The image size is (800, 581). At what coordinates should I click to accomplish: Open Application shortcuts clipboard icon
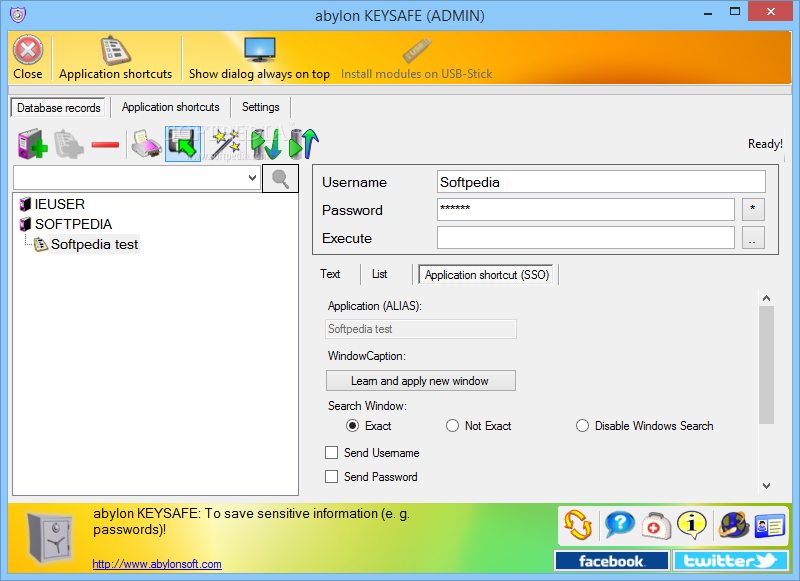coord(116,50)
